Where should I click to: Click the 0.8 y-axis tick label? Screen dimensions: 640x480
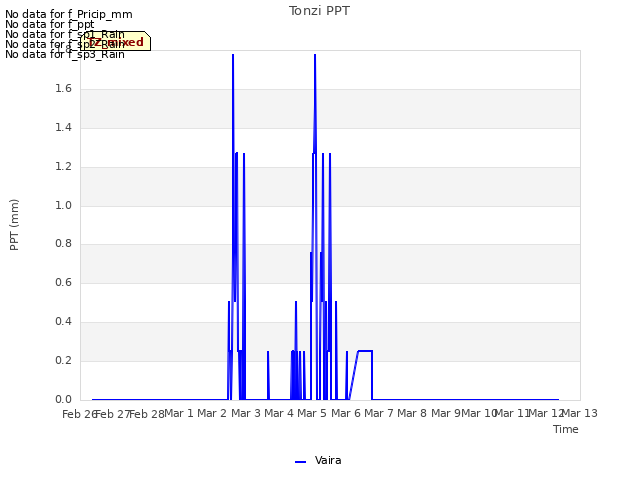(x=63, y=244)
